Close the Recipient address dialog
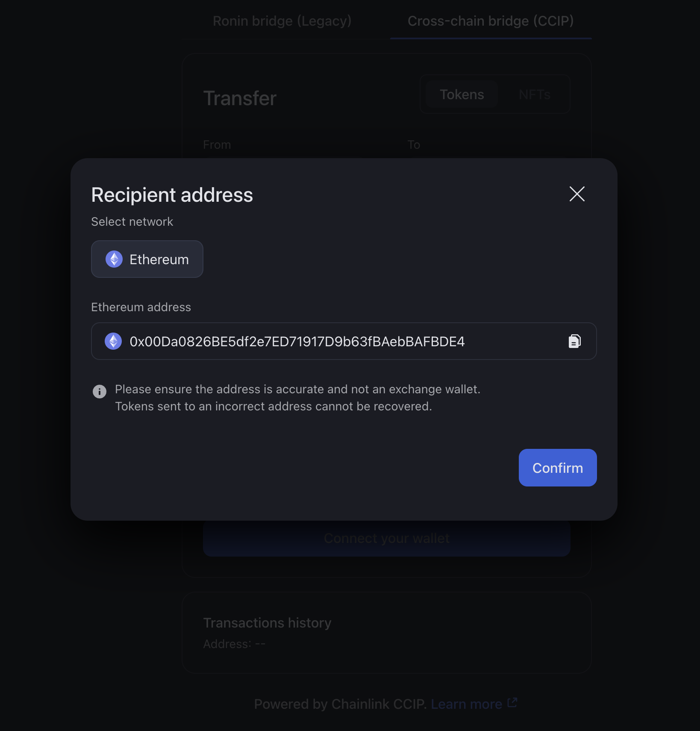This screenshot has height=731, width=700. (x=577, y=194)
